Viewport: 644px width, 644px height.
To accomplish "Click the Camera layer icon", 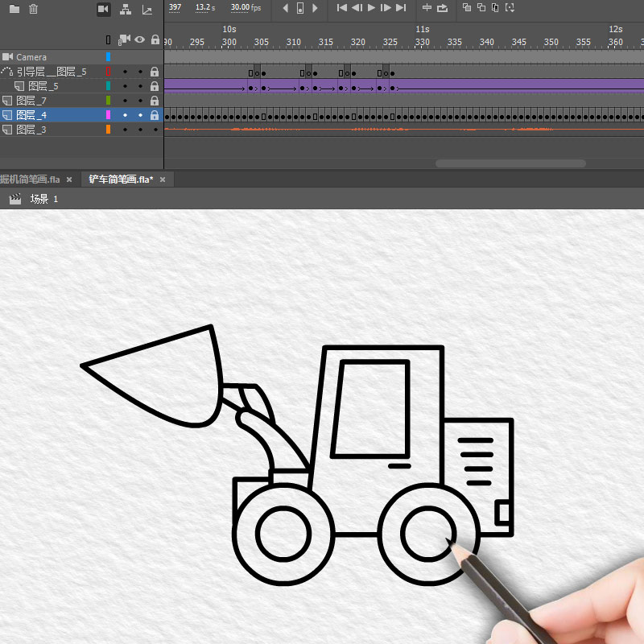I will tap(7, 56).
